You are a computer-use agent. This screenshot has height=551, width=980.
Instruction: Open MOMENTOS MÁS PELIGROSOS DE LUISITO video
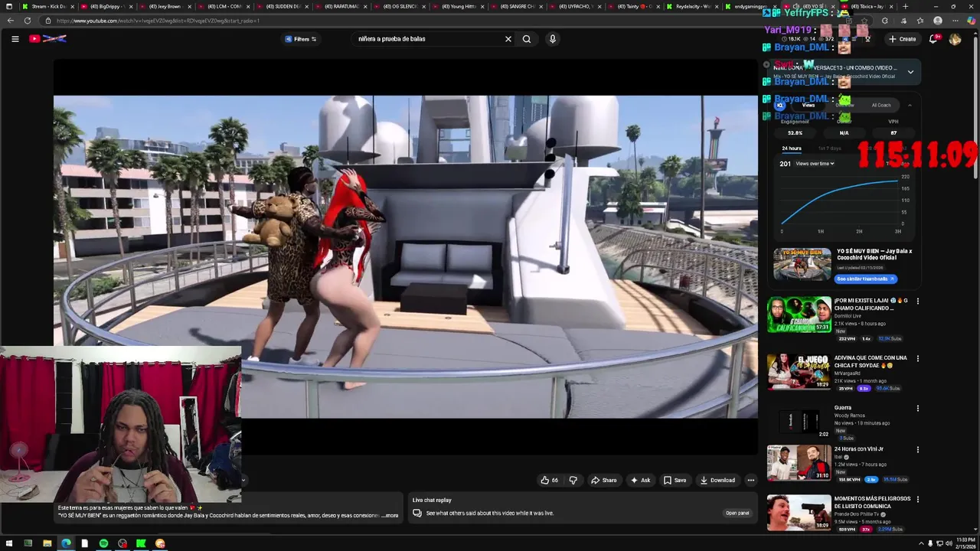point(799,513)
